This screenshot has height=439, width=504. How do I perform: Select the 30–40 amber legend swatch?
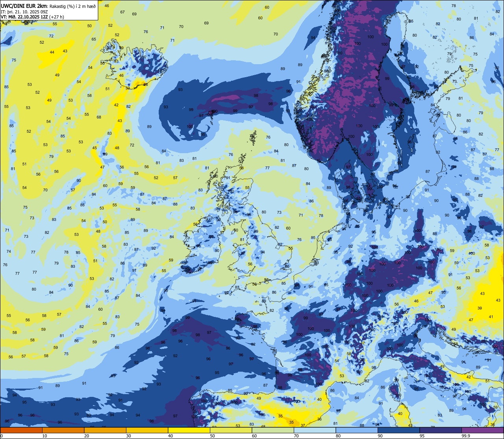click(x=147, y=430)
